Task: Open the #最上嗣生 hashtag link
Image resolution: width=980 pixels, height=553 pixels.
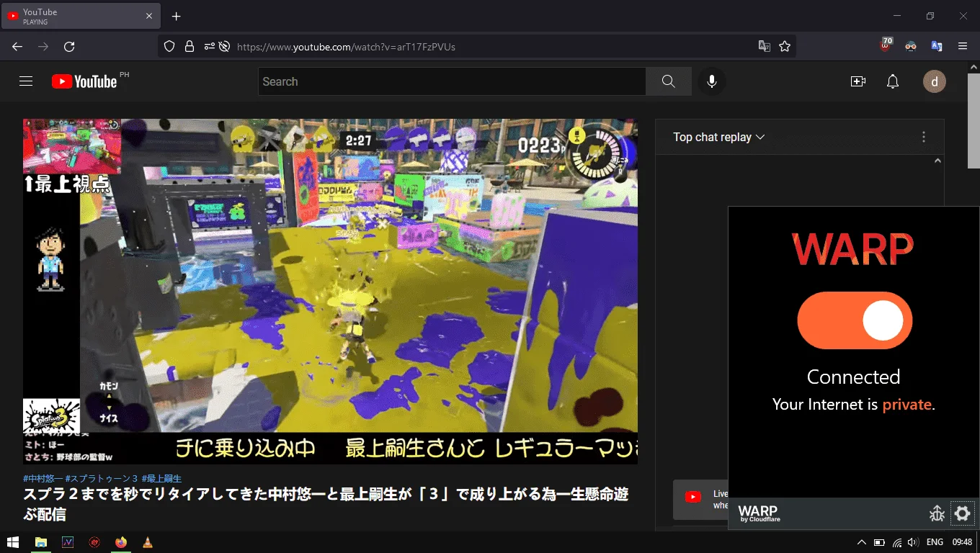Action: 161,479
